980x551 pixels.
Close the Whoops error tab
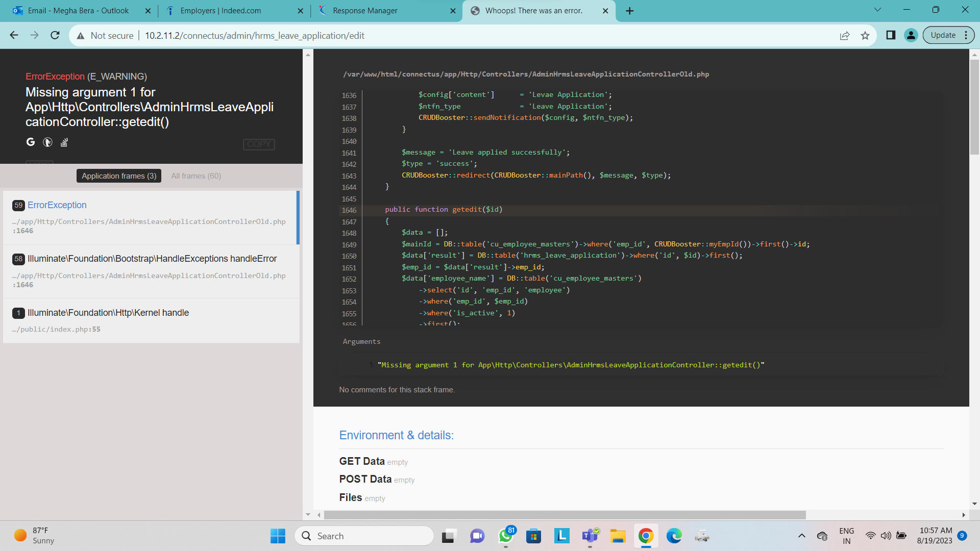click(x=605, y=11)
